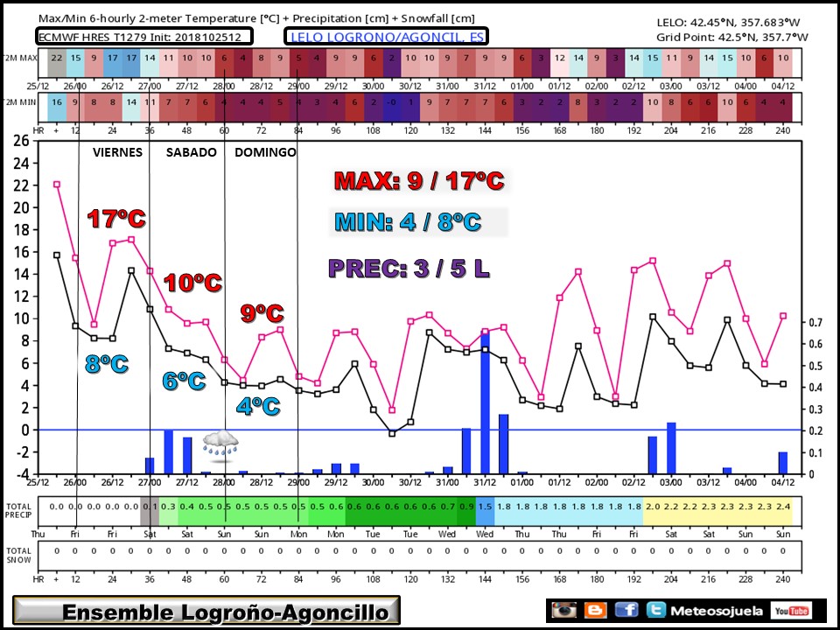840x630 pixels.
Task: Open the YouTube logo in footer
Action: (791, 611)
